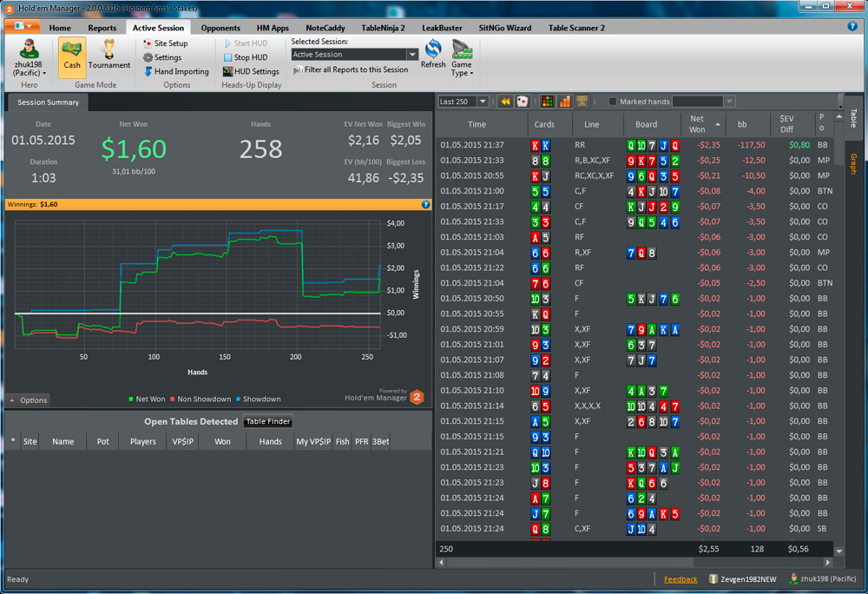Screen dimensions: 868x594
Task: Expand the graph Options panel
Action: [29, 400]
